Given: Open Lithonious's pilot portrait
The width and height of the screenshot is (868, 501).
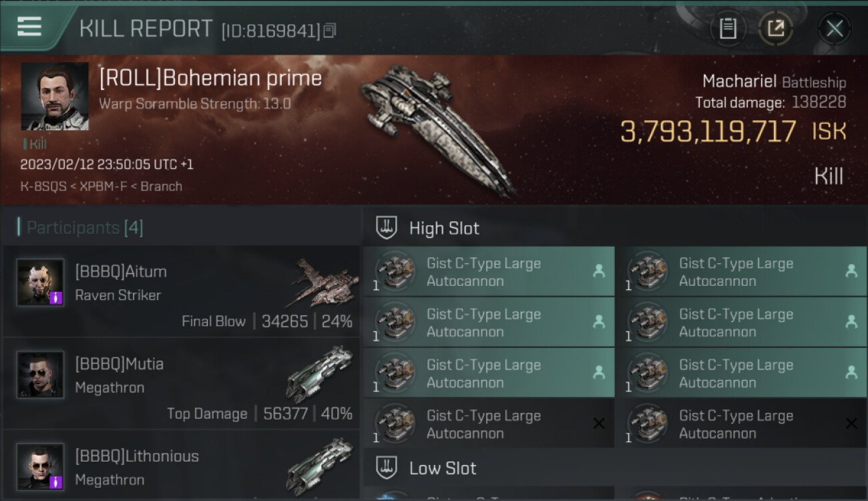Looking at the screenshot, I should click(41, 466).
